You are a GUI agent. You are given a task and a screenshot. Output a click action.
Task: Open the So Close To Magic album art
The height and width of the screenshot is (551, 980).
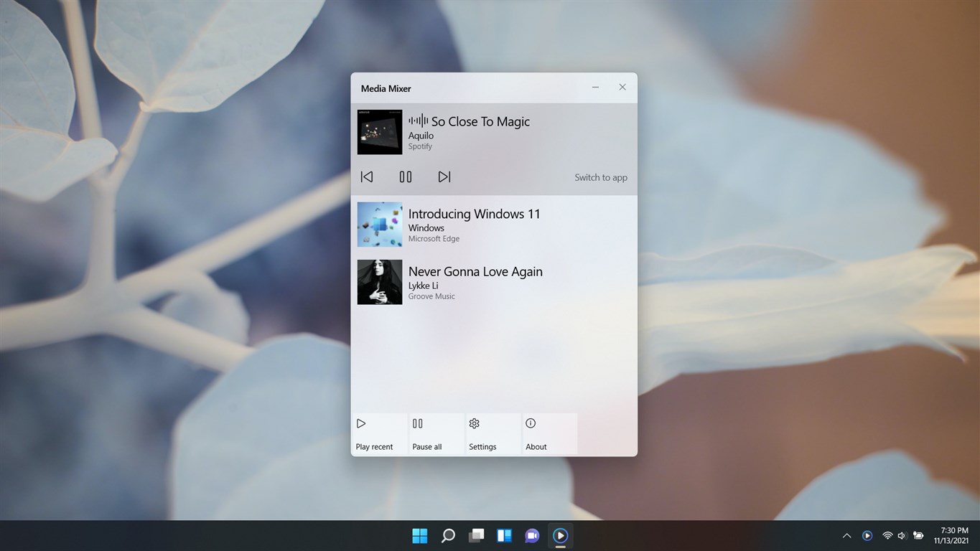pos(380,132)
